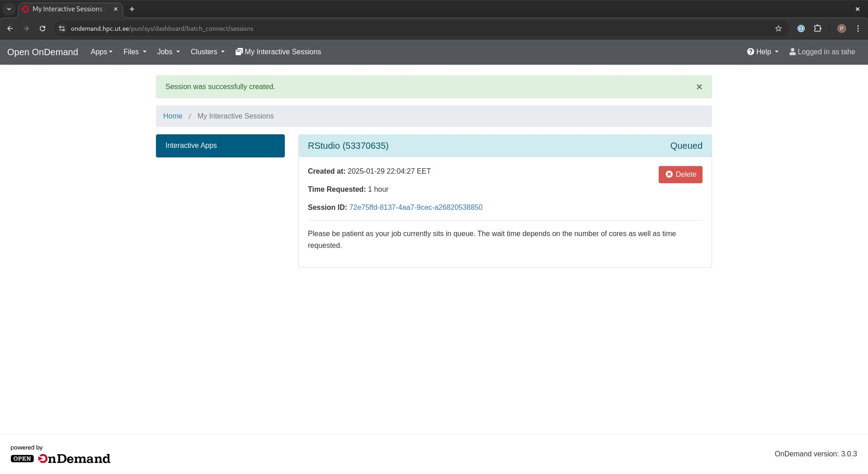Open a new browser tab

pos(132,9)
